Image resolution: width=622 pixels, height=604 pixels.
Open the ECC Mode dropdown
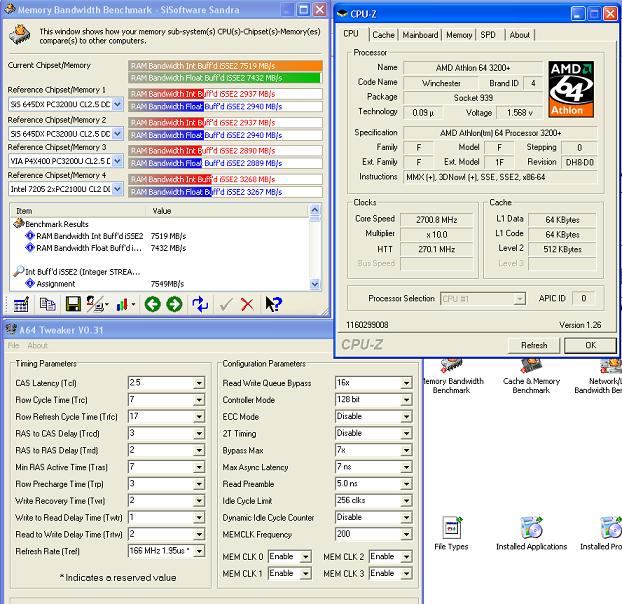pyautogui.click(x=406, y=417)
